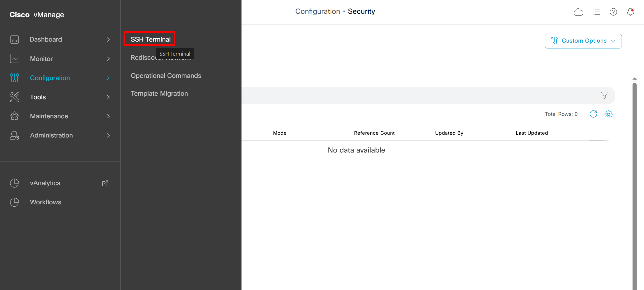644x290 pixels.
Task: Click the help question mark icon
Action: pyautogui.click(x=613, y=12)
